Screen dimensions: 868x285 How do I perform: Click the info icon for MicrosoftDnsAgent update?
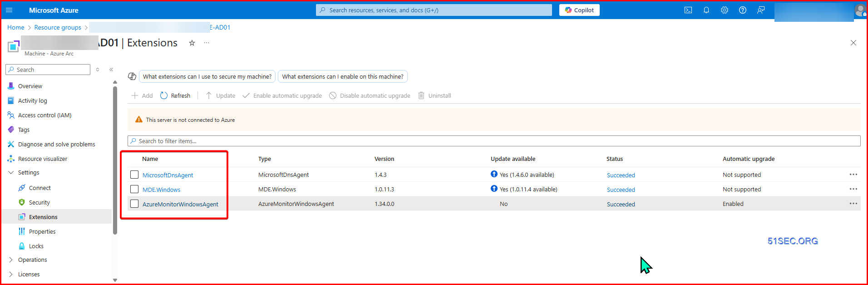click(494, 174)
